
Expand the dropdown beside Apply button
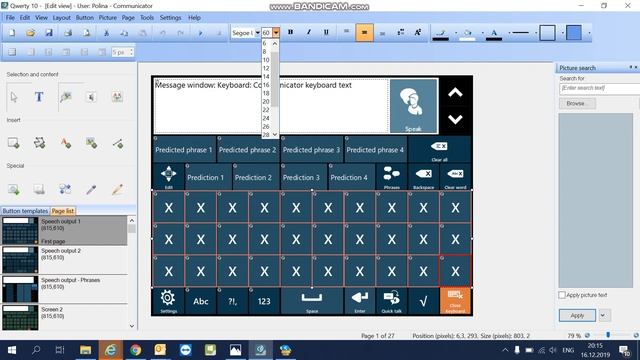(x=604, y=315)
